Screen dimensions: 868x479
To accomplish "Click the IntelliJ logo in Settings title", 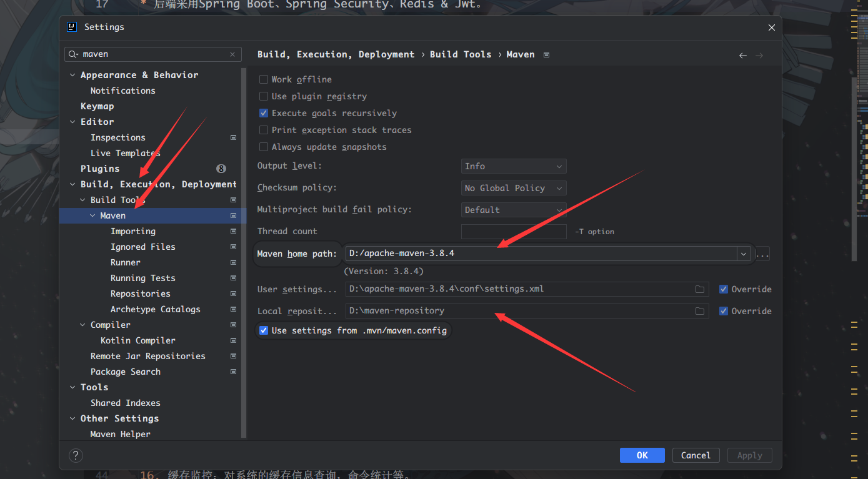I will pyautogui.click(x=72, y=27).
